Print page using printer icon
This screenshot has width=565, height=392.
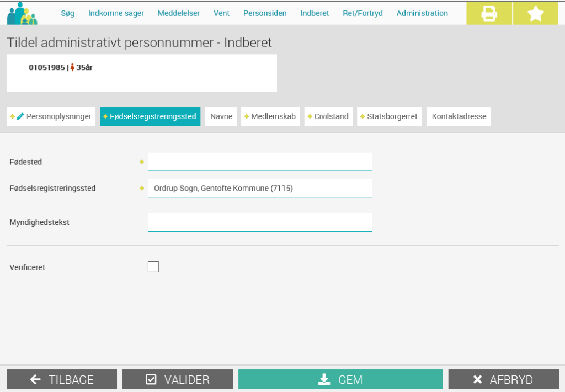pyautogui.click(x=489, y=13)
